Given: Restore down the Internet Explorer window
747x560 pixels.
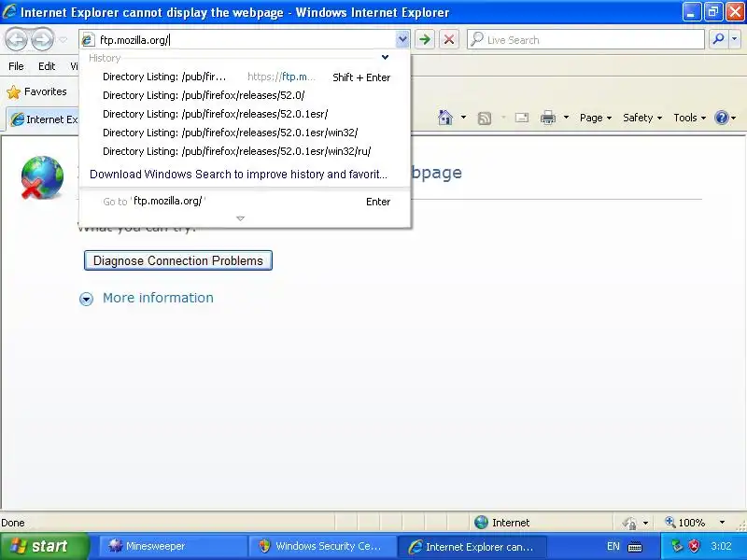Looking at the screenshot, I should click(713, 12).
